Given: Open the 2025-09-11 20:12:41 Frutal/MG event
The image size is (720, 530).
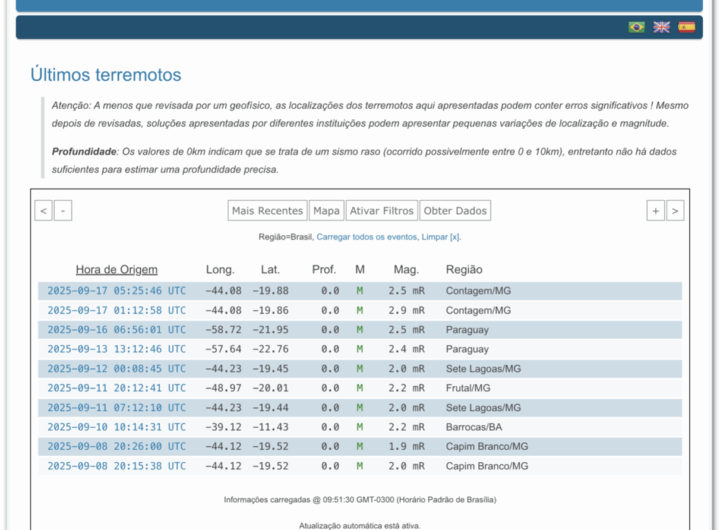Looking at the screenshot, I should [116, 388].
